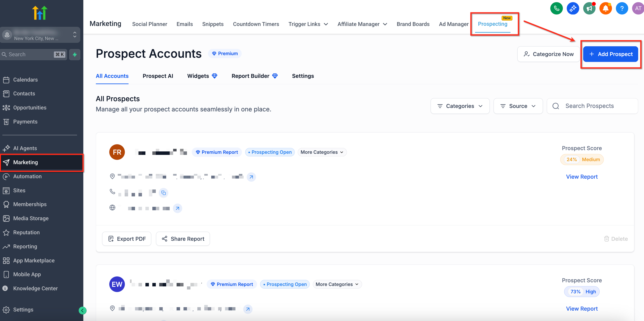Open first prospect's address map arrow
This screenshot has width=644, height=321.
[x=251, y=177]
